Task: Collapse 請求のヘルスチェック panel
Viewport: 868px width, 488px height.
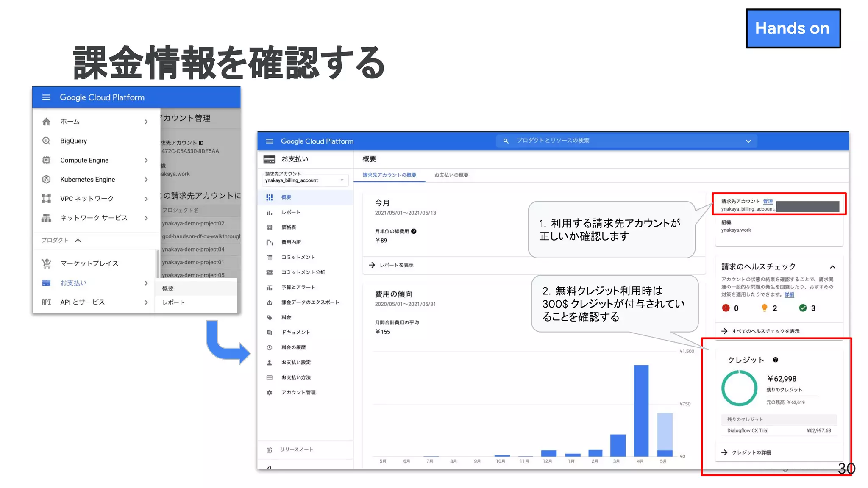Action: pos(832,267)
